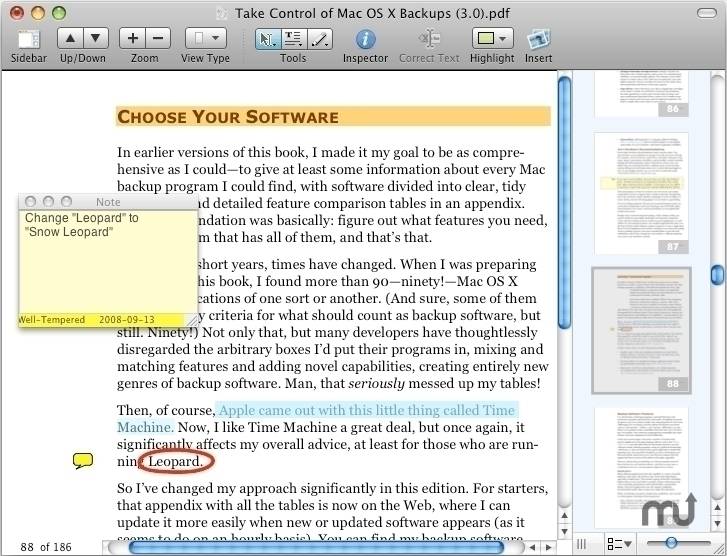Select page 88 thumbnail
This screenshot has width=727, height=556.
click(x=641, y=331)
